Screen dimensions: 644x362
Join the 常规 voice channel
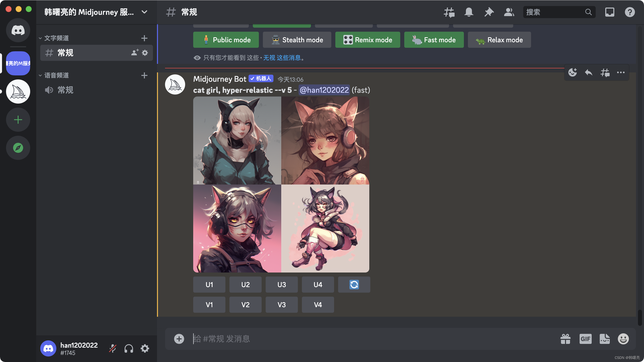click(65, 90)
